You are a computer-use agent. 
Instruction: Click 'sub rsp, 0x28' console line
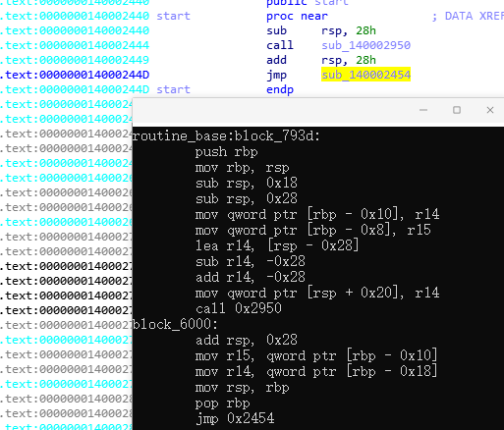click(x=247, y=198)
